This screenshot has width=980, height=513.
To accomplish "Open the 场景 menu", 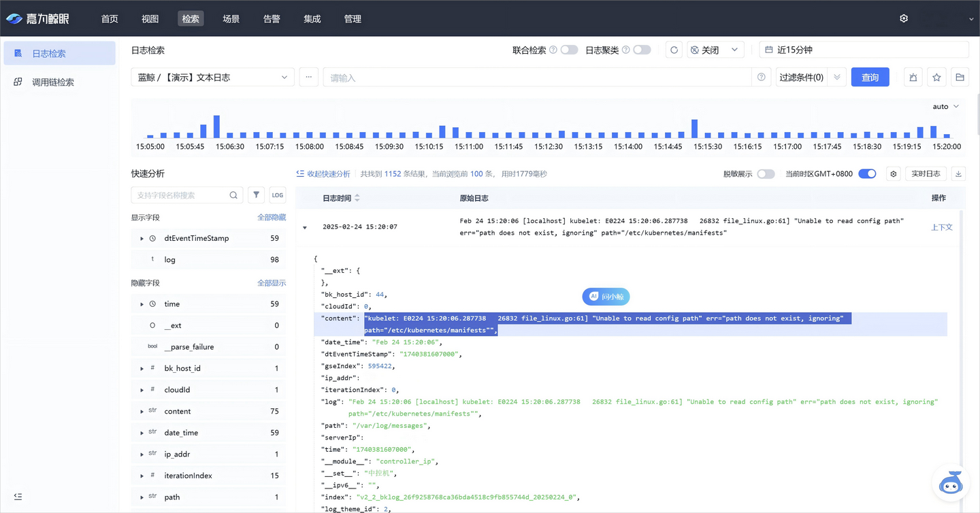I will pos(231,19).
